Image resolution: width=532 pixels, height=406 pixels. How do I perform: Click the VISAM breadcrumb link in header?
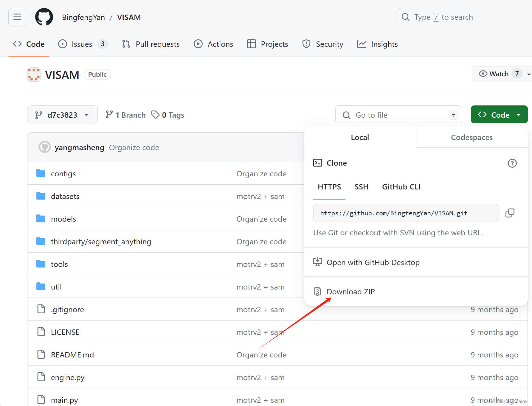[129, 17]
